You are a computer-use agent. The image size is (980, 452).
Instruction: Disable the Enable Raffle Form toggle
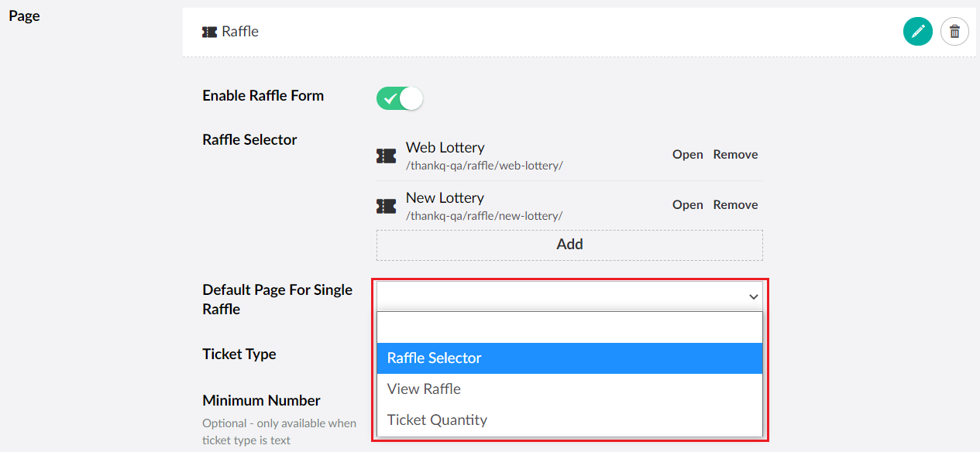[399, 98]
